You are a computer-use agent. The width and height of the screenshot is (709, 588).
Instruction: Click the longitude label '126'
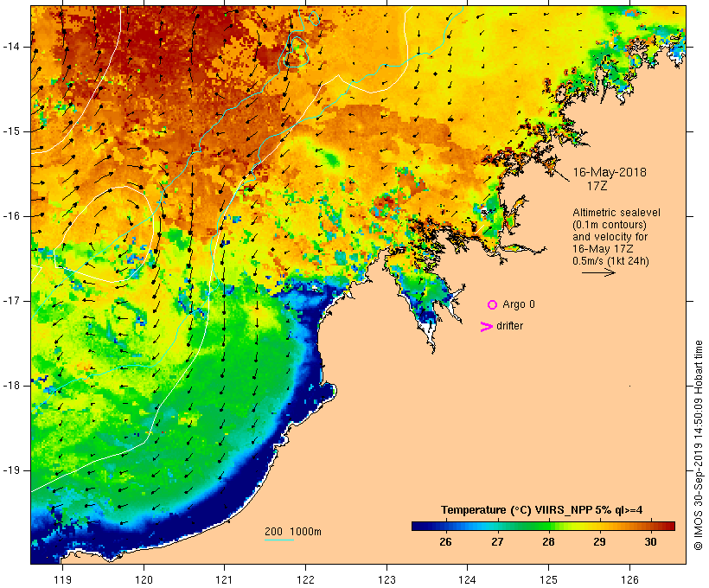[629, 580]
